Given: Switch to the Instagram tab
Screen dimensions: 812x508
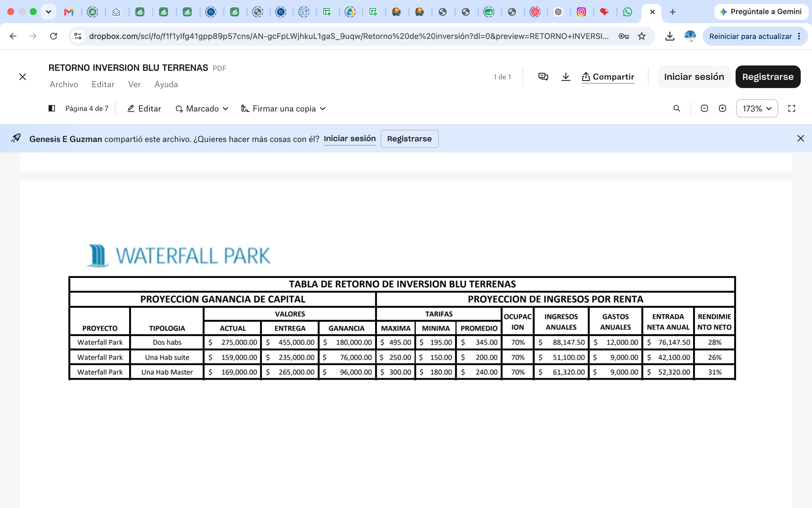Looking at the screenshot, I should [x=581, y=12].
